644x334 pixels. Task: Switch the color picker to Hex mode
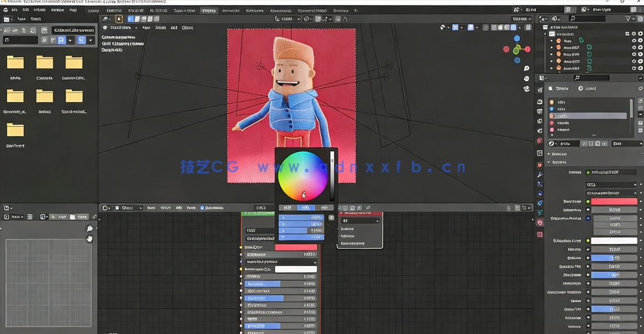click(324, 208)
